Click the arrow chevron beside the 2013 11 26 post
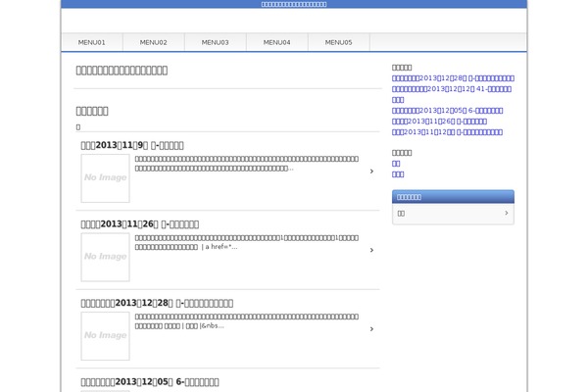The height and width of the screenshot is (392, 588). click(x=371, y=250)
